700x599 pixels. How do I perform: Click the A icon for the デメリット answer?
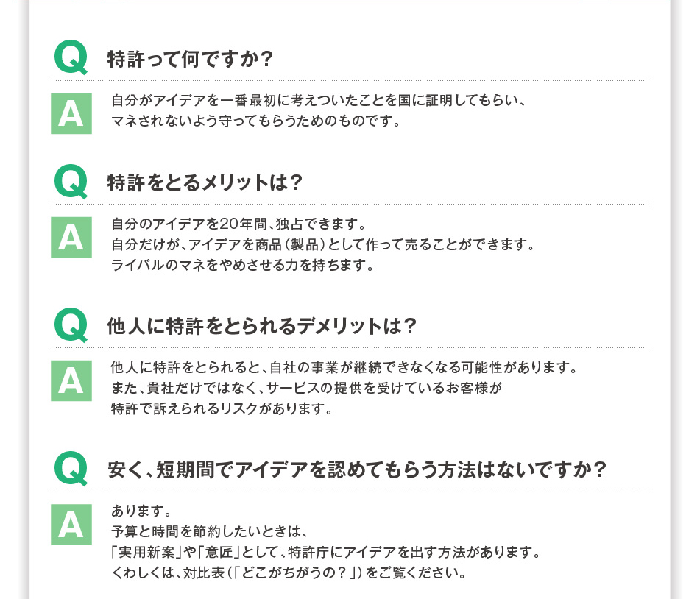coord(71,381)
